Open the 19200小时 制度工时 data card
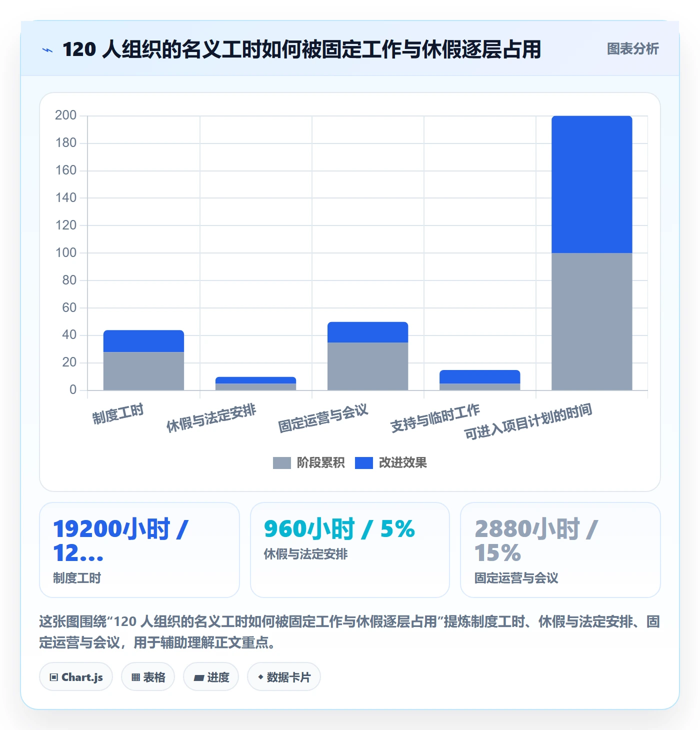 click(139, 550)
